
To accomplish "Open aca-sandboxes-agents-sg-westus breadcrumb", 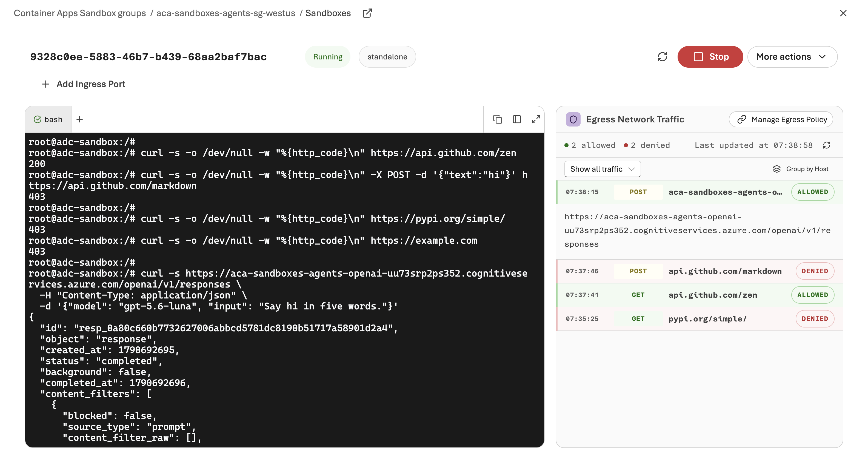I will pos(225,13).
